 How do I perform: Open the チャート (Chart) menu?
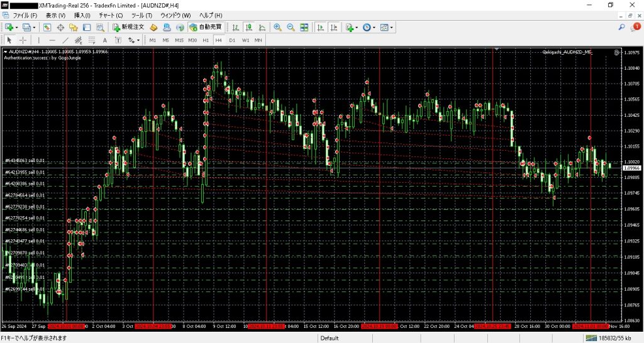coord(111,14)
